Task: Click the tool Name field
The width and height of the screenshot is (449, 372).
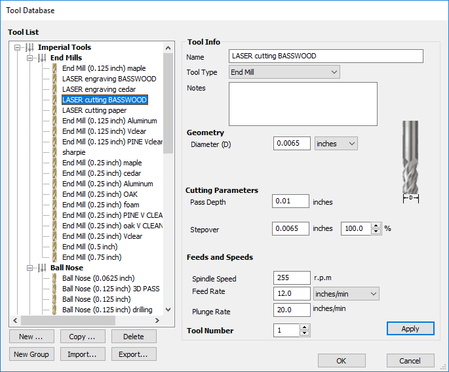Action: [326, 56]
